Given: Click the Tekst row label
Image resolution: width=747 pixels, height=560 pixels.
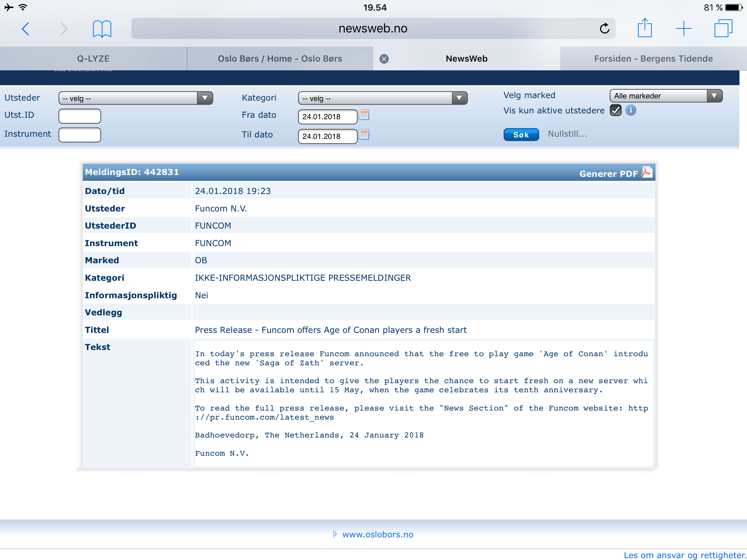Looking at the screenshot, I should click(97, 347).
